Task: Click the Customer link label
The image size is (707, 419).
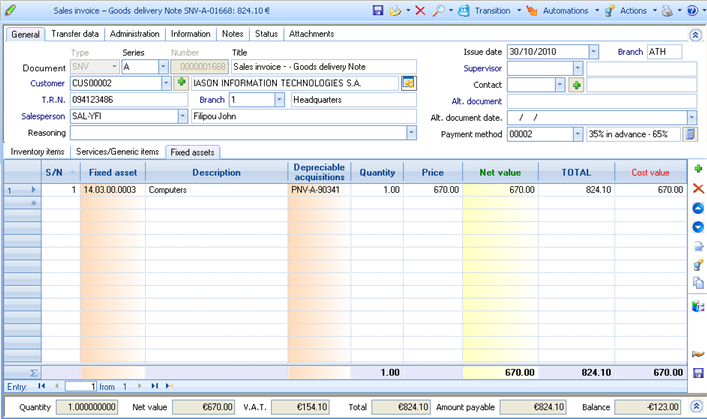Action: coord(47,83)
